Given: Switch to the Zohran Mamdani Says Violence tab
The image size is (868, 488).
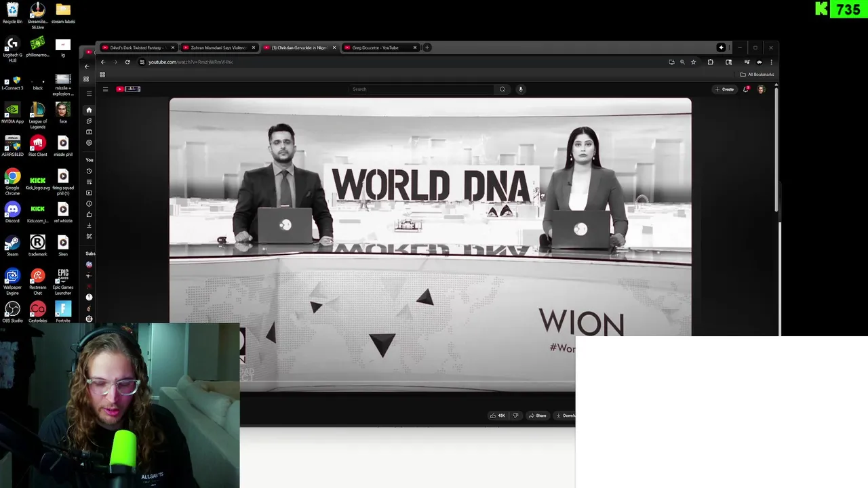Looking at the screenshot, I should pyautogui.click(x=218, y=47).
